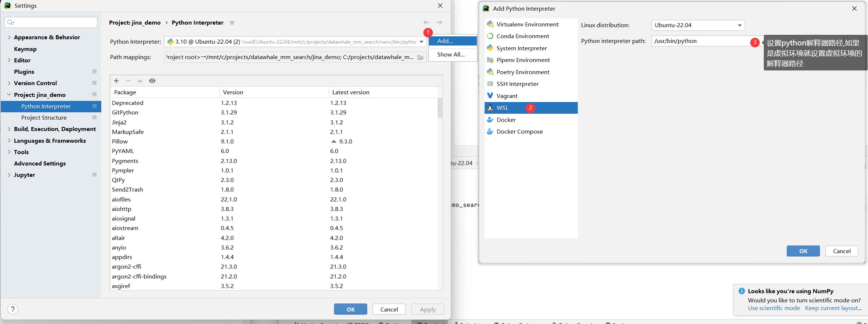Click the Docker whale icon

[490, 120]
